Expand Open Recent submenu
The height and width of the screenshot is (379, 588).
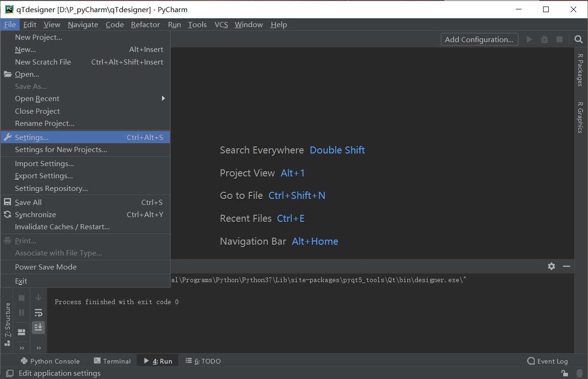(85, 98)
